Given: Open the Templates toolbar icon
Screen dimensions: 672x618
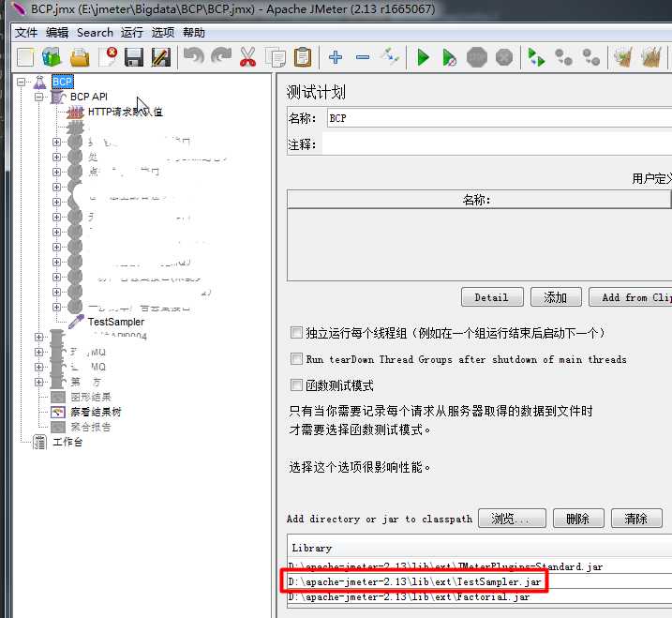Looking at the screenshot, I should 52,57.
